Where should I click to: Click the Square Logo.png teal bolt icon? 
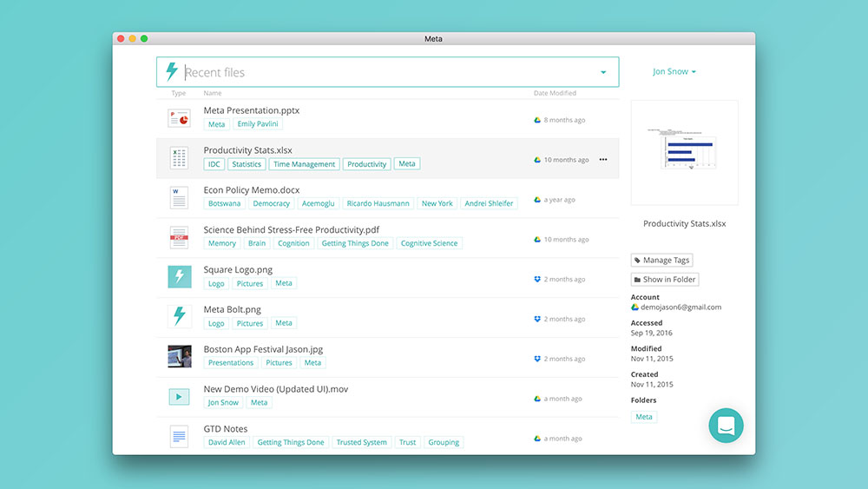point(179,277)
